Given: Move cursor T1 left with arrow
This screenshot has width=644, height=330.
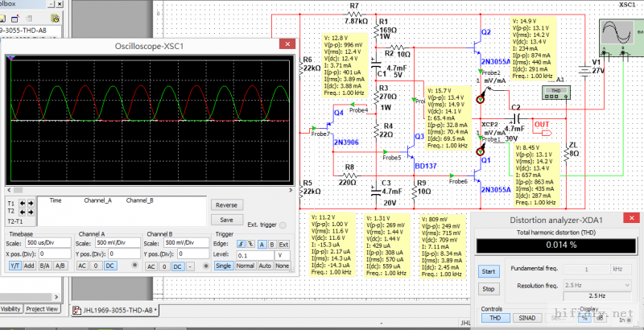Looking at the screenshot, I should pos(22,202).
